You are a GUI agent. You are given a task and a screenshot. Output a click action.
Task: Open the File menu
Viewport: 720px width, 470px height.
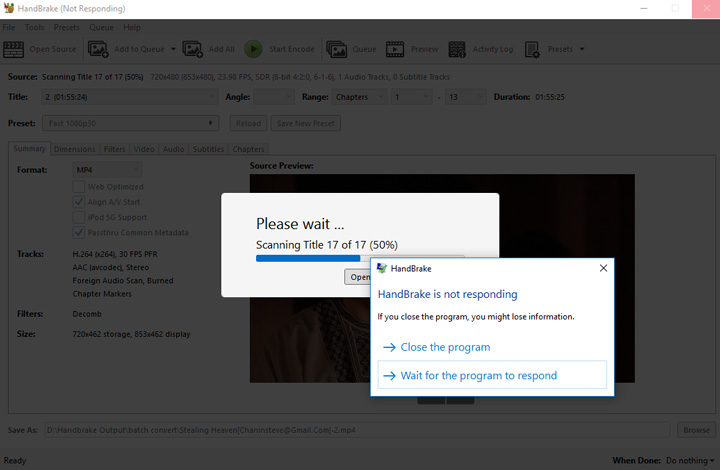(9, 28)
